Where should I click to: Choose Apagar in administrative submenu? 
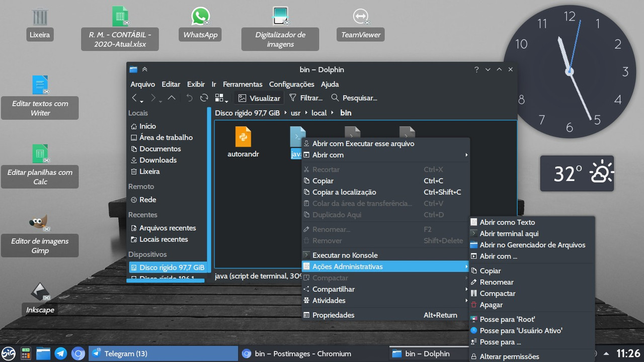(x=532, y=305)
